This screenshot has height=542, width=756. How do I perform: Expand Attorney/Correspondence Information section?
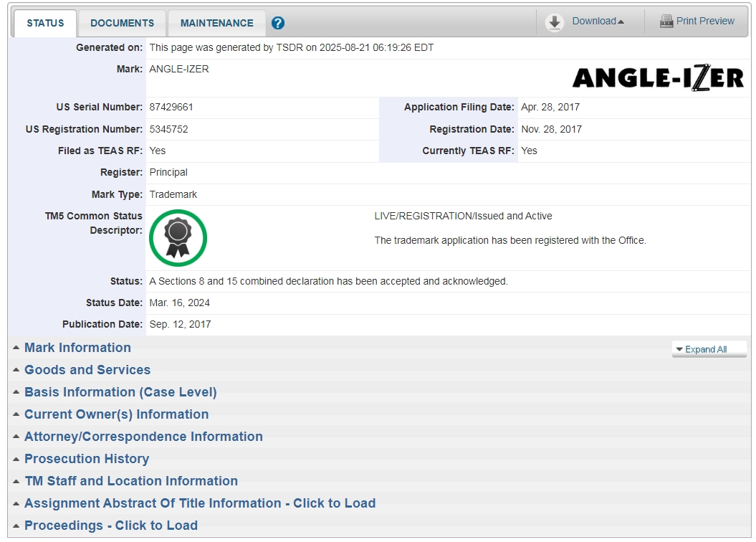click(x=143, y=437)
